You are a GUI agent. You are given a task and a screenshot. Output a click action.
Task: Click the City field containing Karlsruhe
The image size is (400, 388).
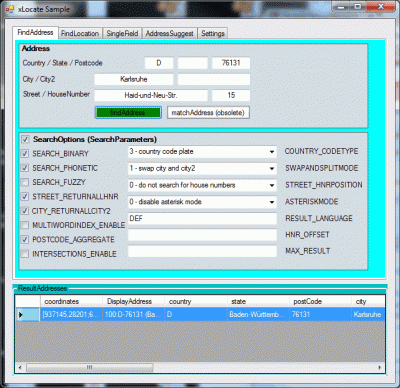click(134, 79)
